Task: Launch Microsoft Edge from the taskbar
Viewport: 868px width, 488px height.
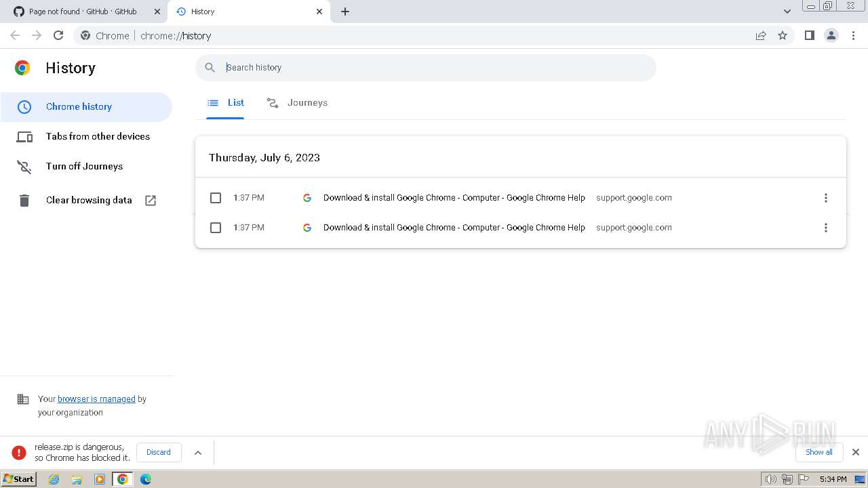Action: point(146,479)
